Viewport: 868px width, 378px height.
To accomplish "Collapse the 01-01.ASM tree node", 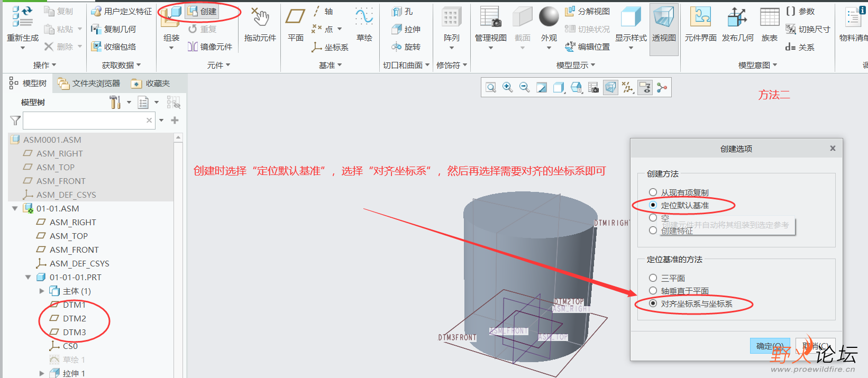I will (x=15, y=208).
